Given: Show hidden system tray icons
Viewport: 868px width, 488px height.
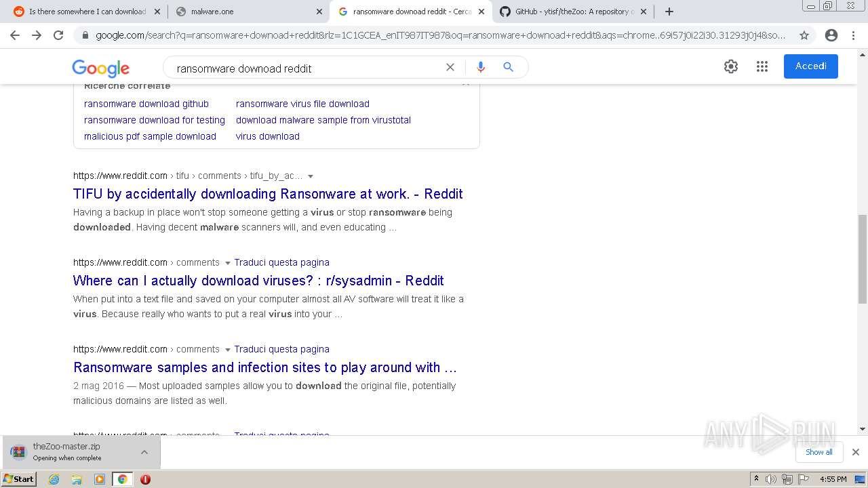Looking at the screenshot, I should (x=756, y=479).
